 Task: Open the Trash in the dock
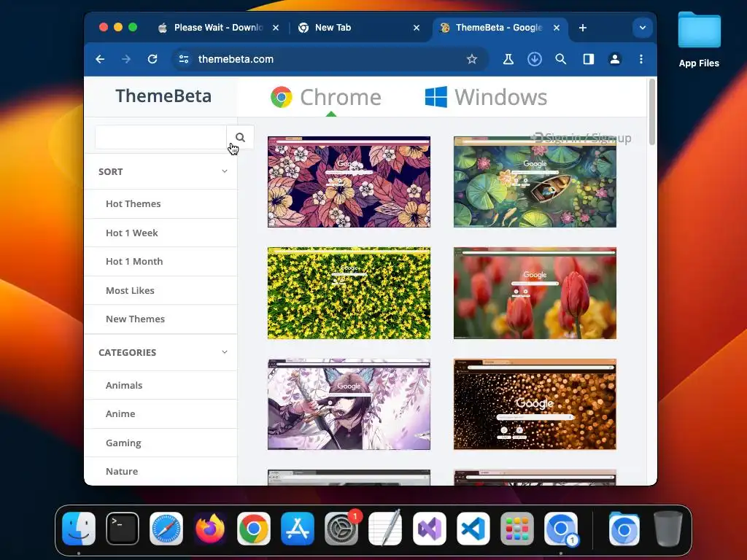[668, 529]
